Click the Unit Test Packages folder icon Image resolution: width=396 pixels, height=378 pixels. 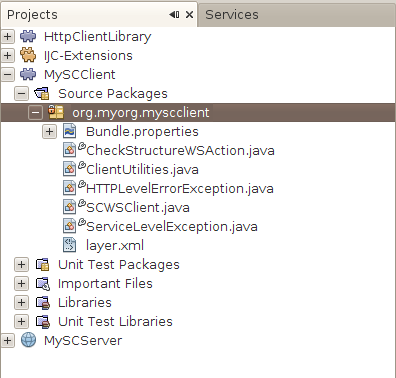42,265
